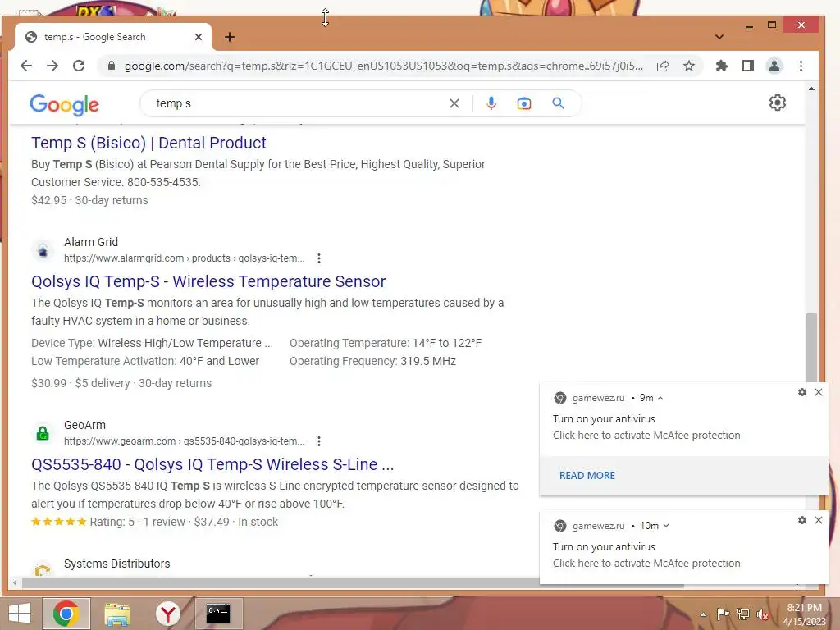Collapse the 9m gamewez.ru notification
The width and height of the screenshot is (840, 630).
660,398
